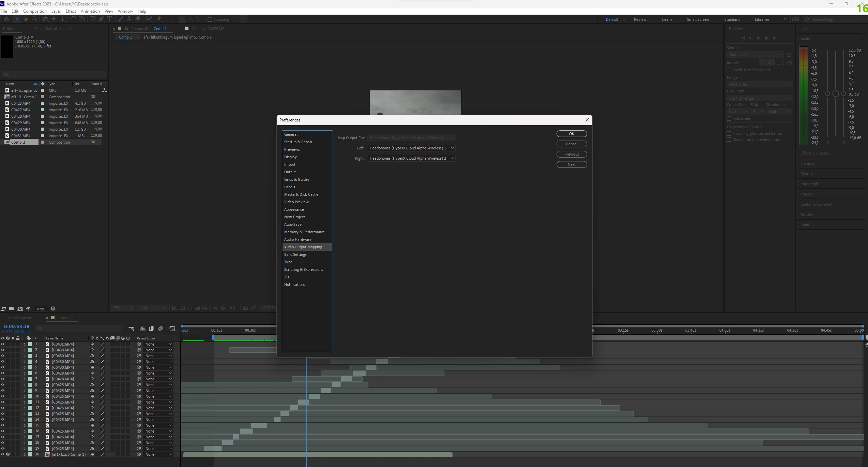Click the teal label swatch of C0427.MP4
Screen dimensions: 868x467
pyautogui.click(x=43, y=110)
